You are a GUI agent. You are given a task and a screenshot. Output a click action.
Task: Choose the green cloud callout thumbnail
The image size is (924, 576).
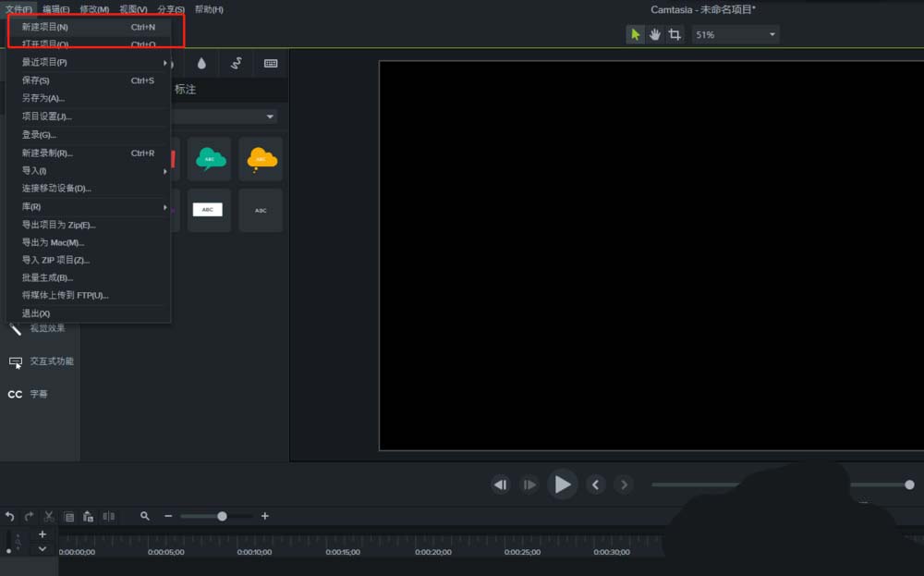209,159
